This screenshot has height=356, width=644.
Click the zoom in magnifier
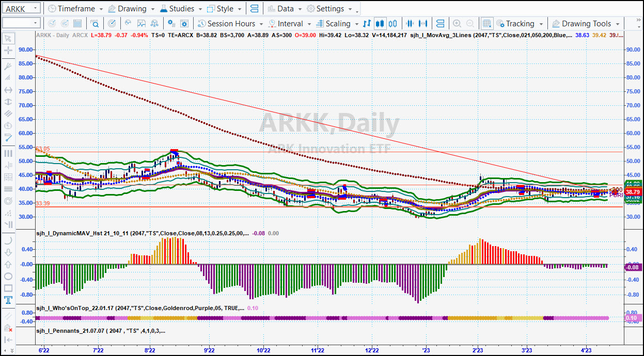(457, 23)
